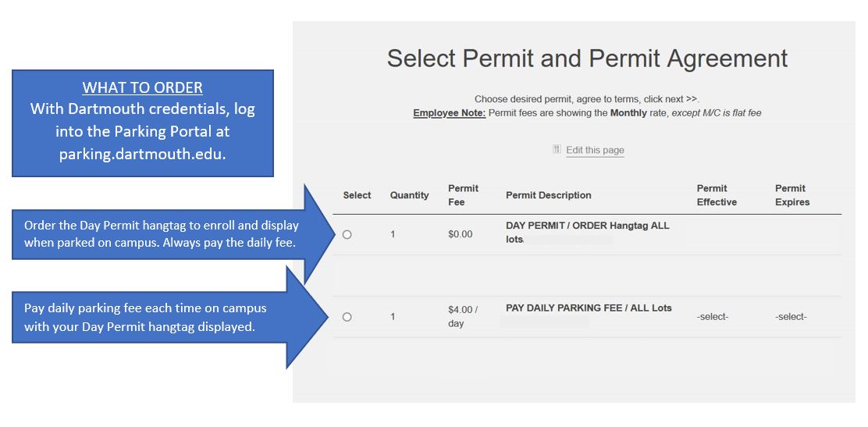Click the Permit Expires column header

click(x=792, y=195)
